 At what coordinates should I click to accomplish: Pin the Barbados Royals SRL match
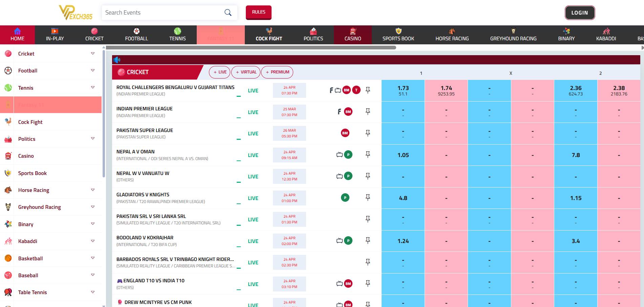(368, 262)
